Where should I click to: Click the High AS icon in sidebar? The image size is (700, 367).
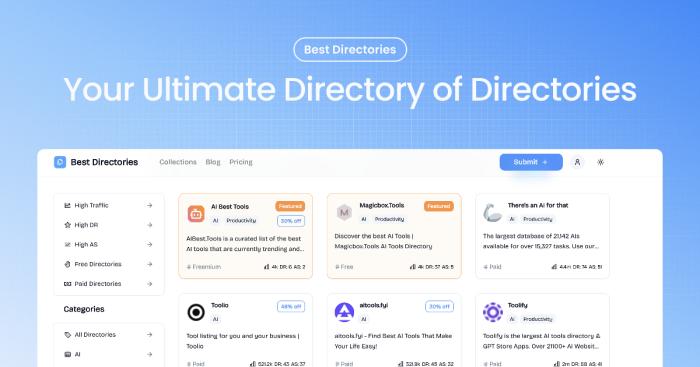67,245
